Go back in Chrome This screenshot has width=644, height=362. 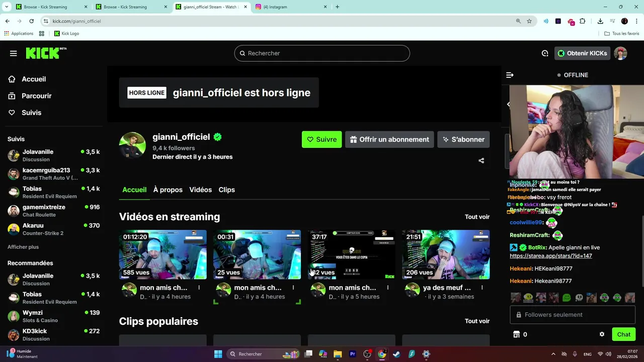(7, 21)
